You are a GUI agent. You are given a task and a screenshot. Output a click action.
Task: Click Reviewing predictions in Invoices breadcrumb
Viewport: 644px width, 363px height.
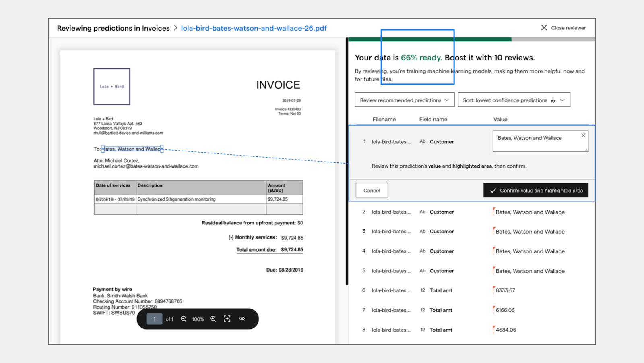(x=113, y=28)
